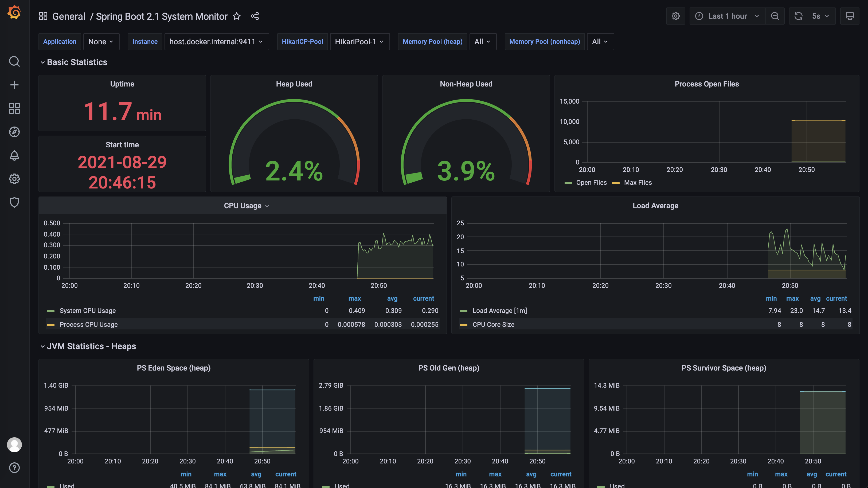Open the Uptime panel title
The image size is (868, 488).
pyautogui.click(x=122, y=84)
